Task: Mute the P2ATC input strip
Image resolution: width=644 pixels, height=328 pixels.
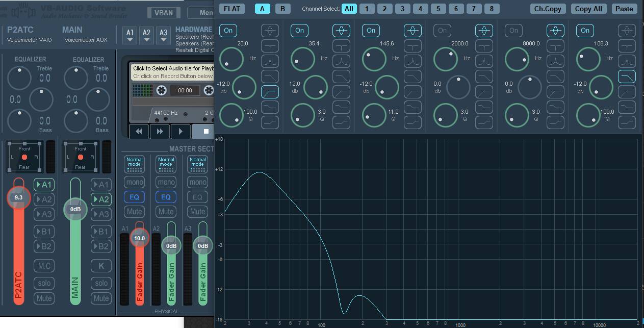Action: (x=44, y=298)
